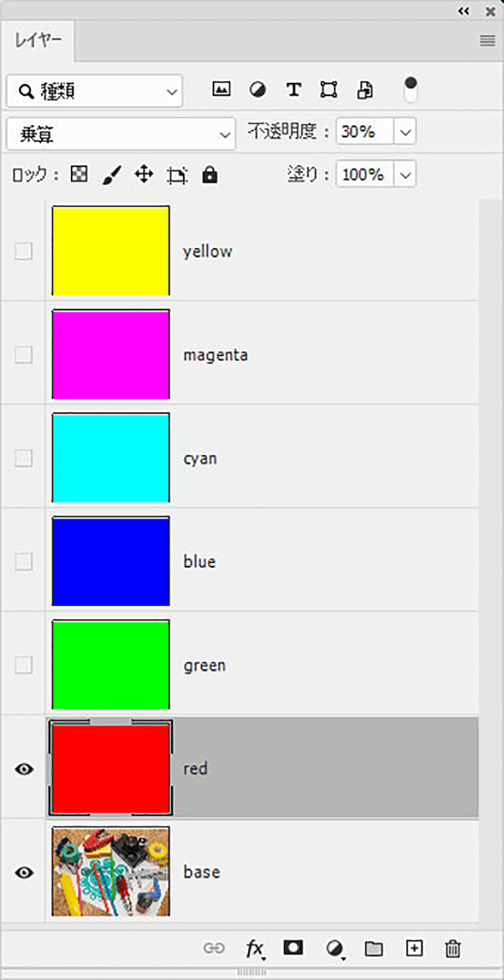Lock transparent pixels checkerboard icon
The width and height of the screenshot is (504, 980).
(x=79, y=174)
